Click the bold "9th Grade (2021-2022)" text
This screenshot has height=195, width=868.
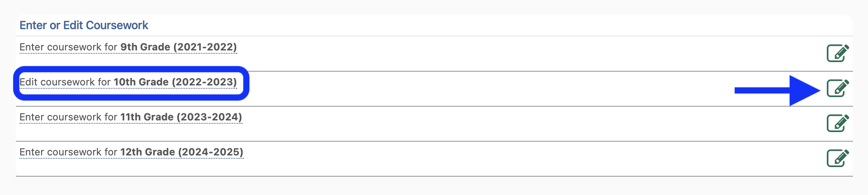179,47
